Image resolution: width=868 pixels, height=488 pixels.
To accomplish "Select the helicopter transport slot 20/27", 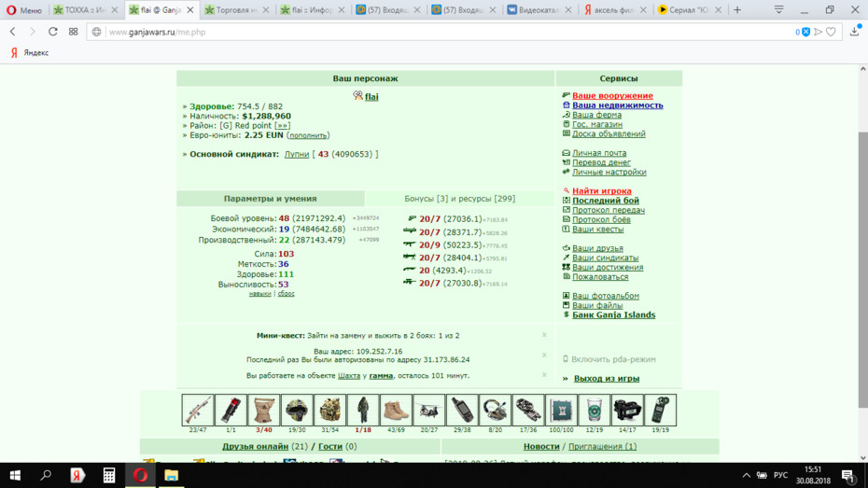I will (429, 410).
